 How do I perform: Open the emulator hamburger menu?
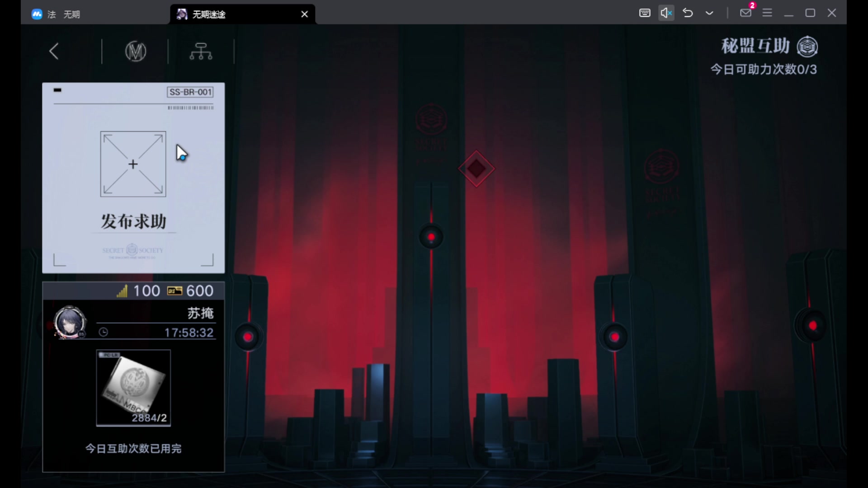767,13
